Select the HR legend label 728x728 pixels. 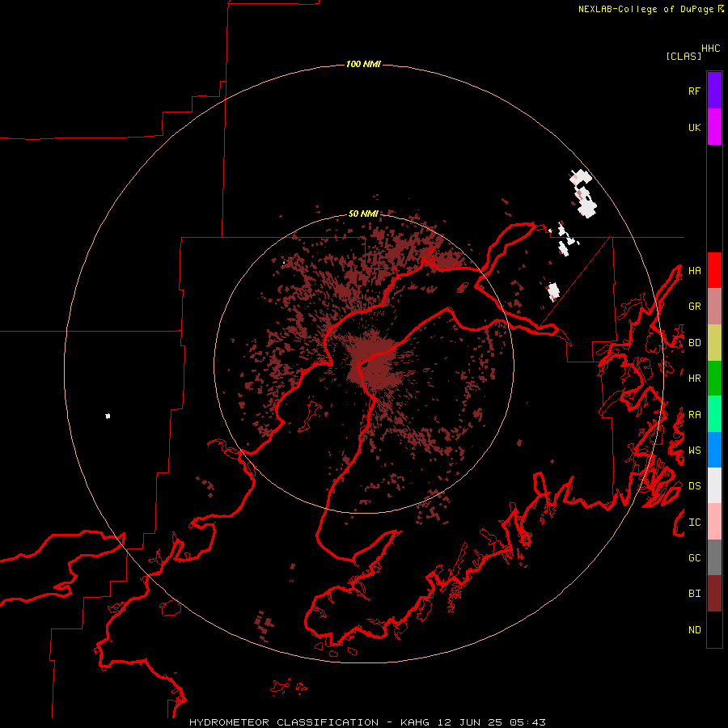click(x=695, y=379)
